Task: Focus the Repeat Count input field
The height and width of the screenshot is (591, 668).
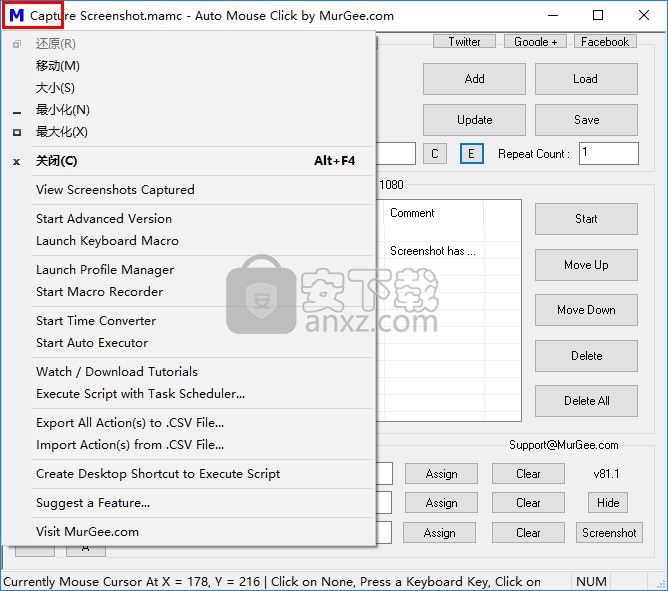Action: 609,153
